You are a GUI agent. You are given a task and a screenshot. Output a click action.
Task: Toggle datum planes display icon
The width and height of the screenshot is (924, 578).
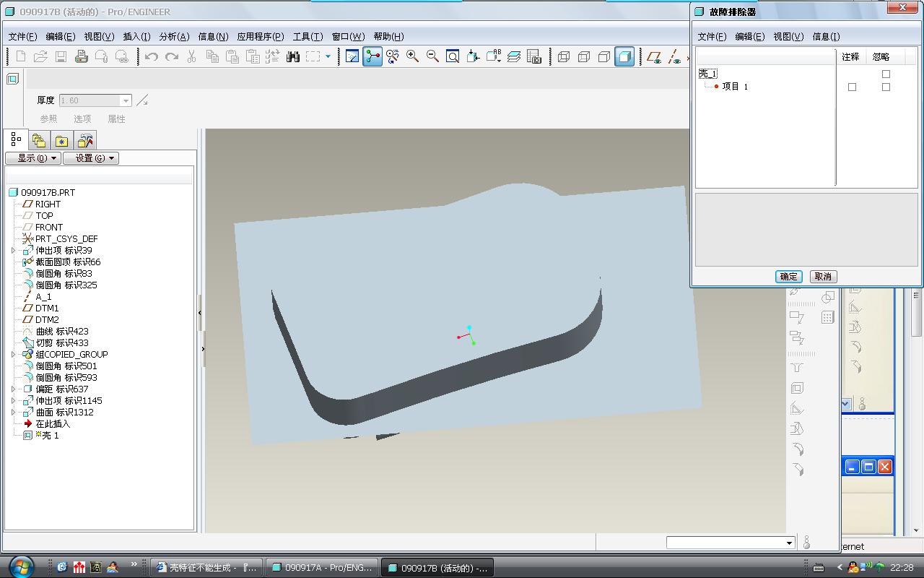[x=654, y=56]
